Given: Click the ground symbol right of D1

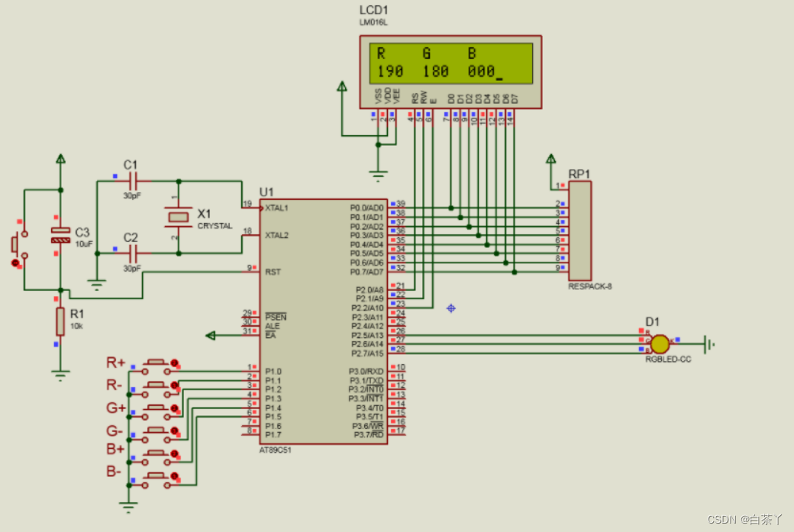Looking at the screenshot, I should tap(708, 345).
